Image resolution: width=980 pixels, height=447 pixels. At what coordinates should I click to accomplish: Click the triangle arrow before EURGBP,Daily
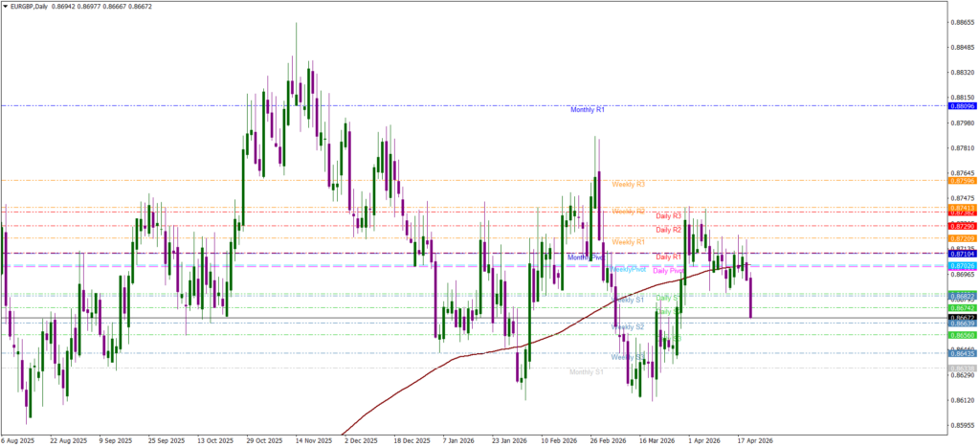[x=5, y=6]
